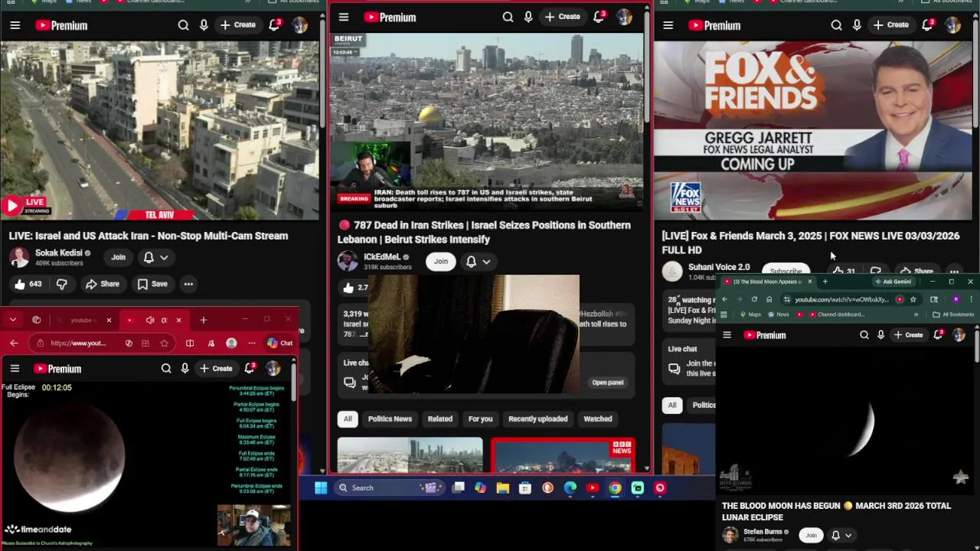Viewport: 980px width, 551px height.
Task: Open Chrome three-dot menu in Blood Moon window
Action: 971,299
